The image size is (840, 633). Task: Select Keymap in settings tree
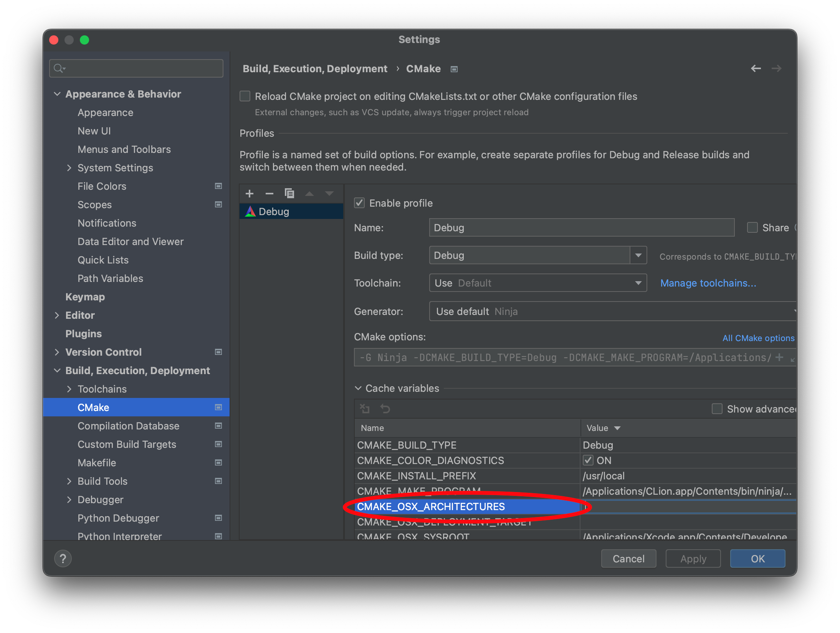85,297
